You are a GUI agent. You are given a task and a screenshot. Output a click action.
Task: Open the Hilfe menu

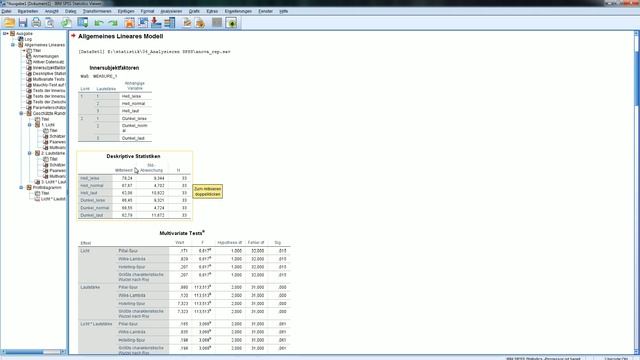284,11
